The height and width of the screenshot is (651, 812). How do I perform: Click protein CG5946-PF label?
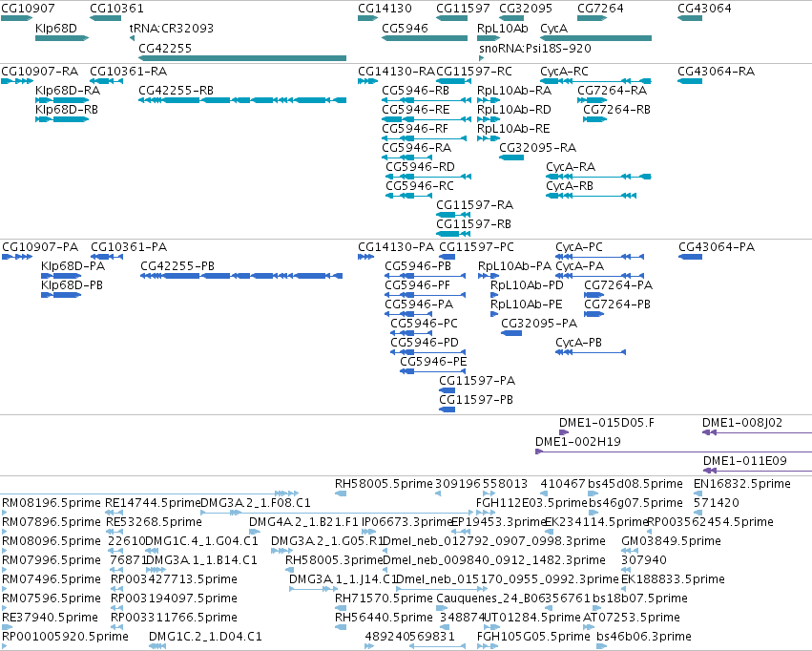[x=417, y=284]
